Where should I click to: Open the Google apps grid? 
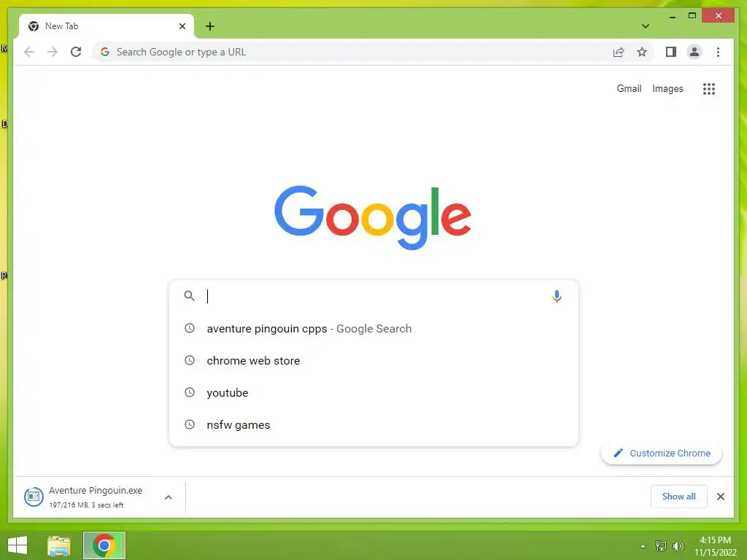pos(709,88)
